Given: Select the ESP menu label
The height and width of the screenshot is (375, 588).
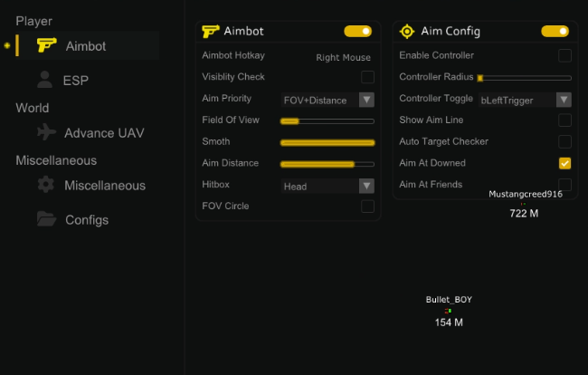Looking at the screenshot, I should tap(76, 81).
